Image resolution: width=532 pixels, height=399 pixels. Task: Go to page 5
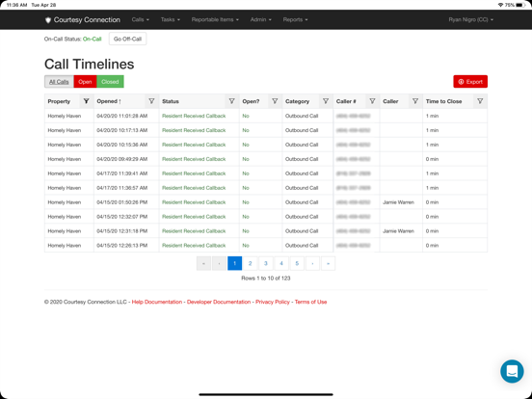point(297,263)
